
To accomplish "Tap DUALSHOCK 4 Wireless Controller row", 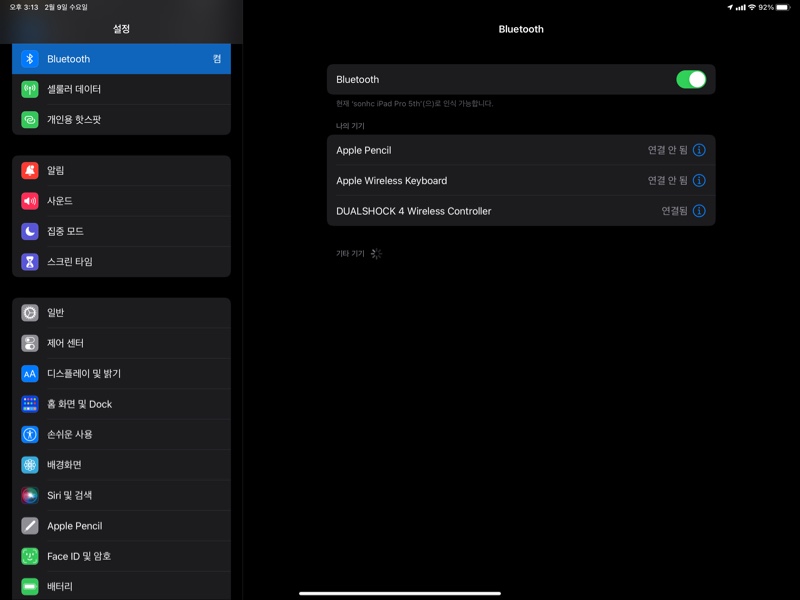I will (521, 211).
